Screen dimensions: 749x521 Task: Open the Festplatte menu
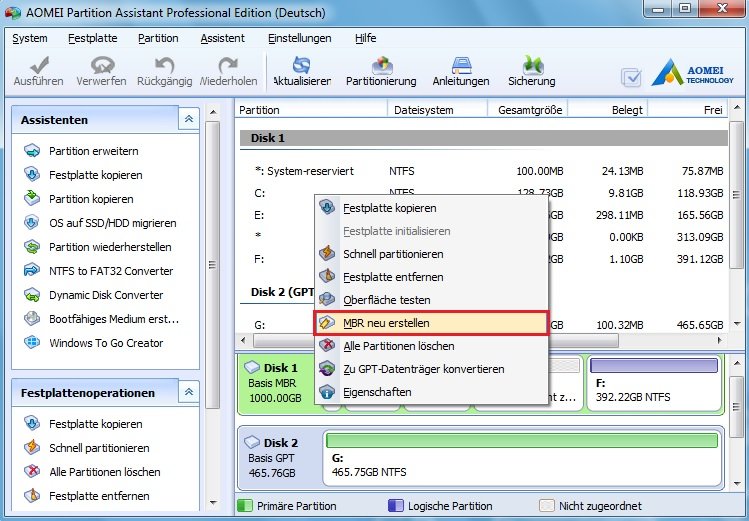pos(93,38)
